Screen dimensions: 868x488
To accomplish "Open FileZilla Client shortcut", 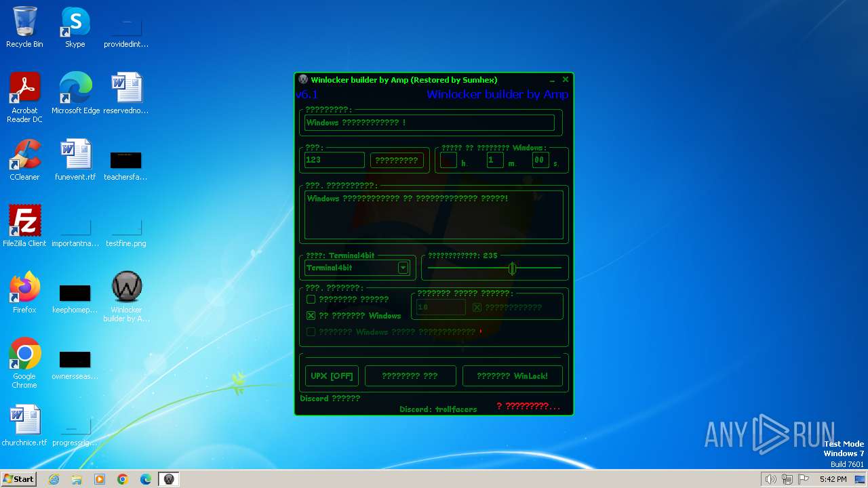I will pyautogui.click(x=24, y=226).
